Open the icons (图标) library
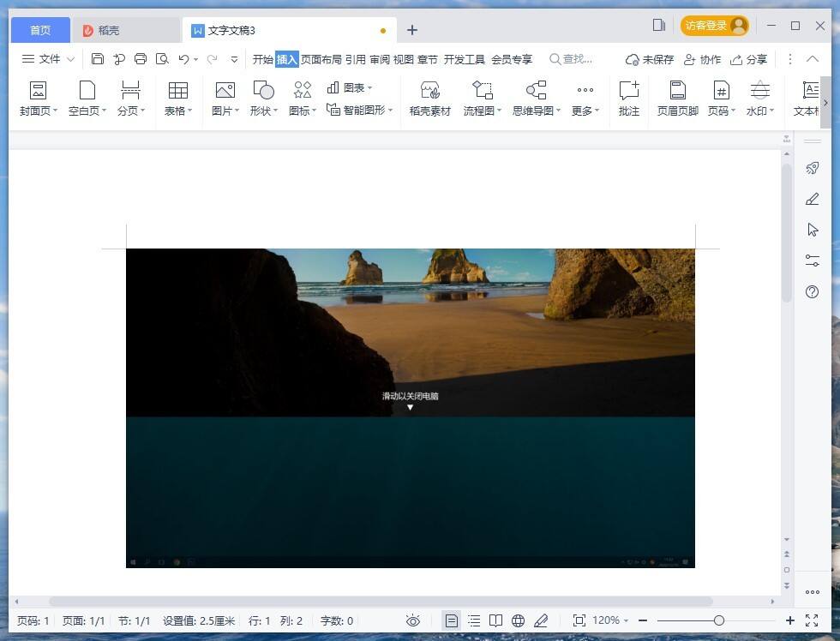Viewport: 840px width, 641px height. tap(303, 99)
